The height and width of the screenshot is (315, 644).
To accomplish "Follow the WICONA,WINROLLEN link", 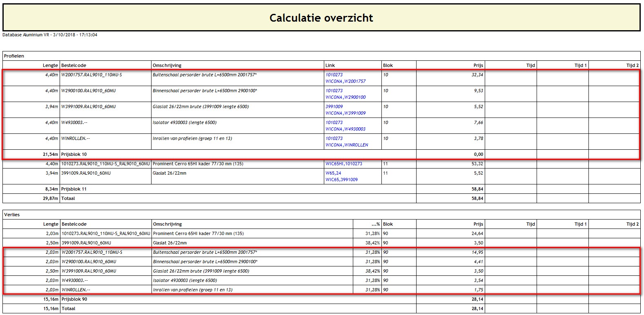I will 347,145.
